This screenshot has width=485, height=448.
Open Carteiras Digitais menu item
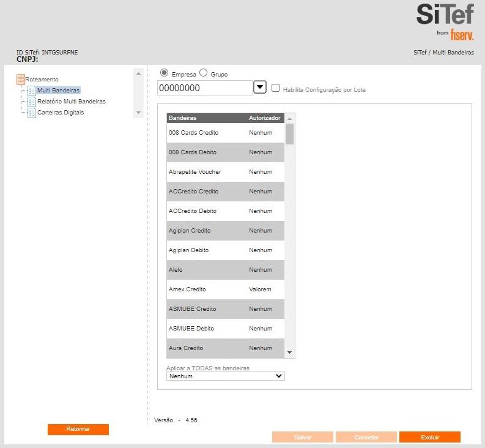click(61, 113)
